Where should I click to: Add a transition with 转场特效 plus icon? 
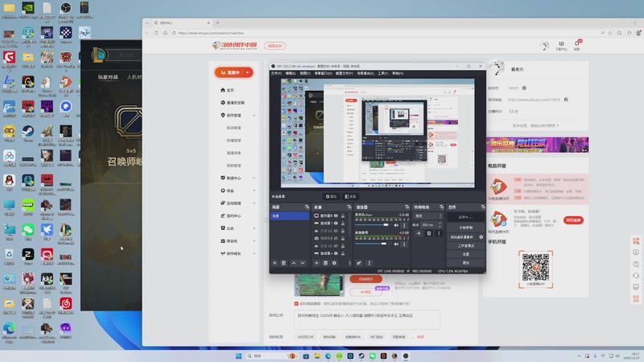point(419,233)
